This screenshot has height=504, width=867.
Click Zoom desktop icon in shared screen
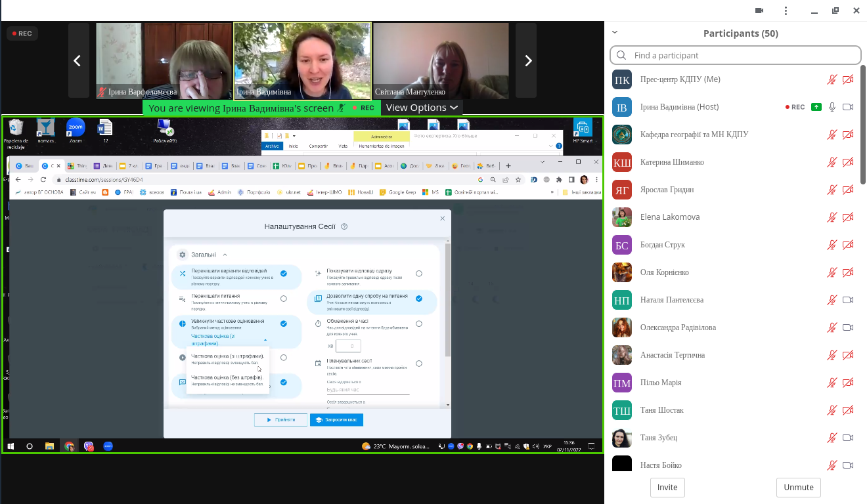click(76, 129)
